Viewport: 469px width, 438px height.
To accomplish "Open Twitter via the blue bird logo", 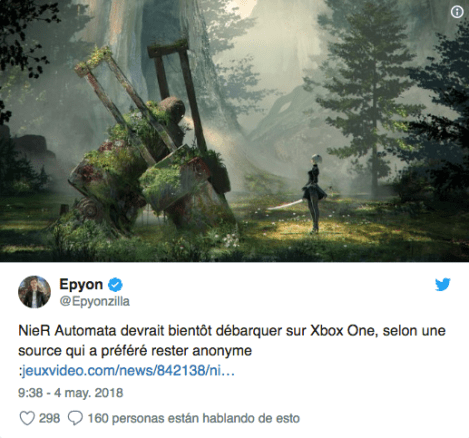I will tap(442, 284).
